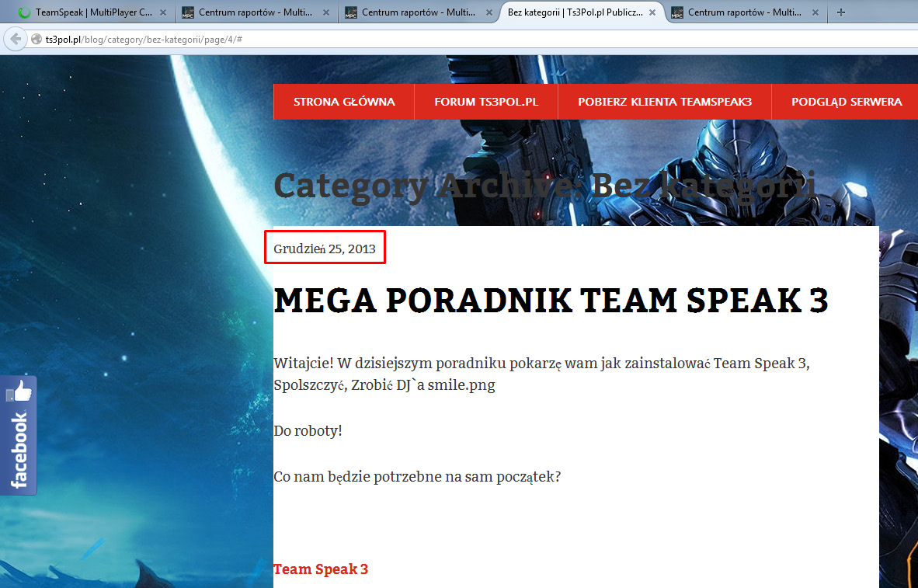Click the browser back arrow button

point(16,40)
